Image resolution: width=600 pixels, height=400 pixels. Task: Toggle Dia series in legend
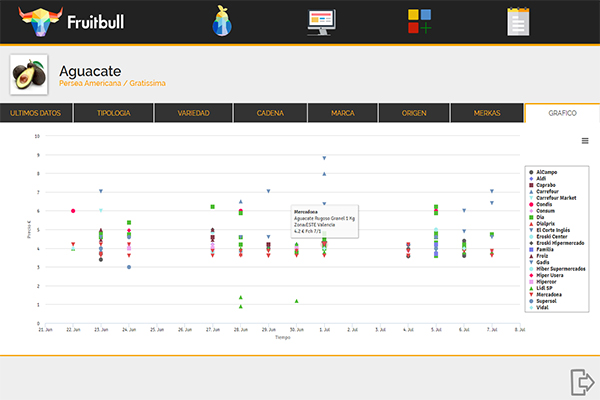(x=536, y=217)
